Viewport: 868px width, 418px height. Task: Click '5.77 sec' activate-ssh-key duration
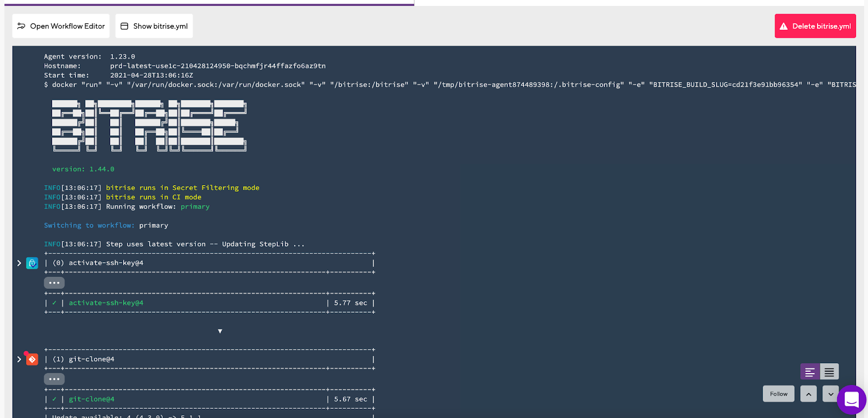click(350, 303)
